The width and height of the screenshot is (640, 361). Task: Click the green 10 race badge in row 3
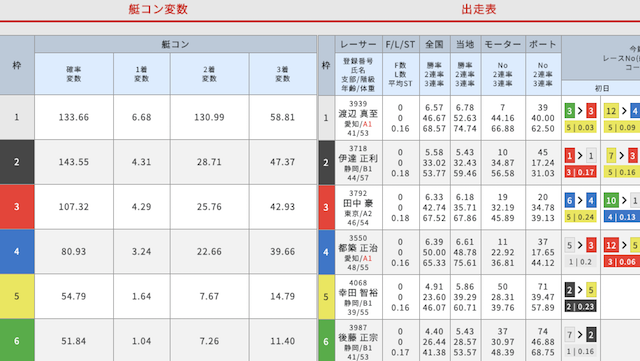[611, 201]
